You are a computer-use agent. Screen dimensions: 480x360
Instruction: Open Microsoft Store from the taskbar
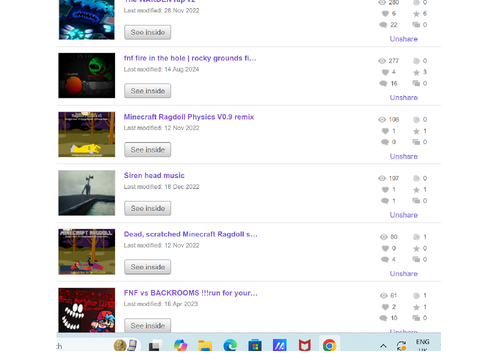tap(255, 345)
